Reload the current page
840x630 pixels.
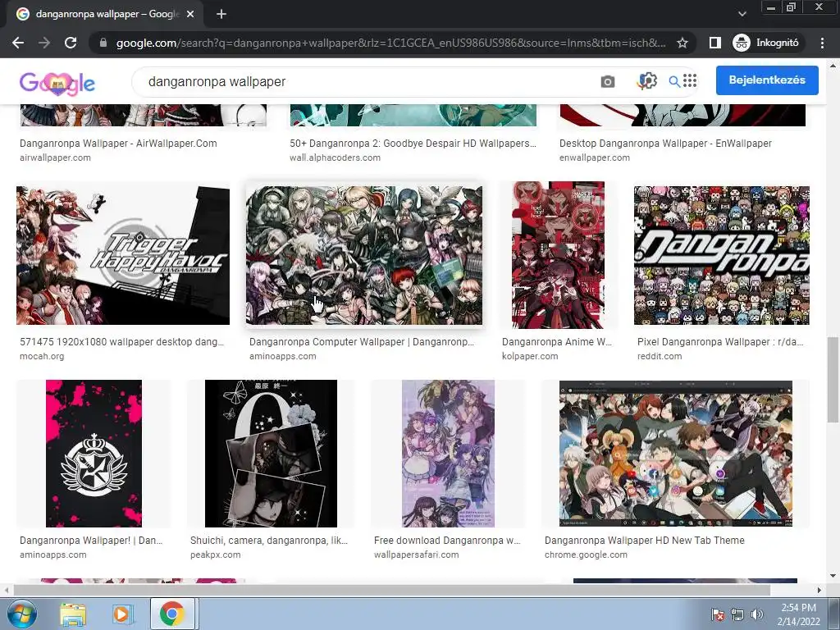tap(71, 43)
